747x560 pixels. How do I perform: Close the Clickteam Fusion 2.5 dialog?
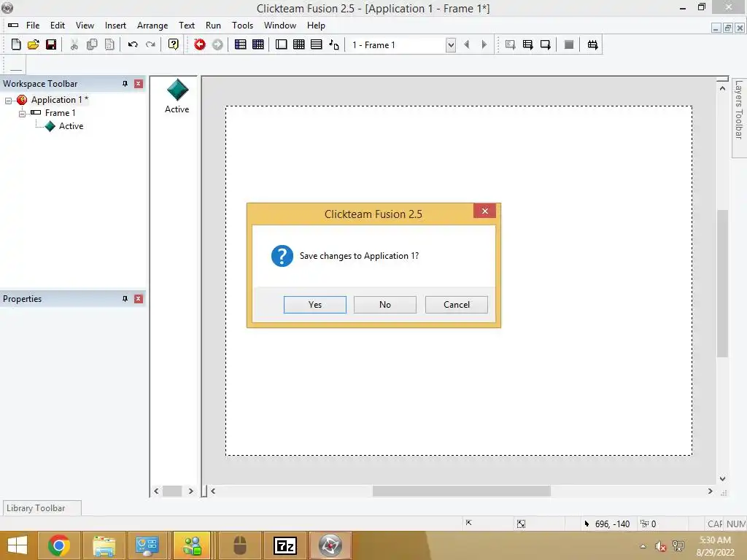(x=484, y=211)
